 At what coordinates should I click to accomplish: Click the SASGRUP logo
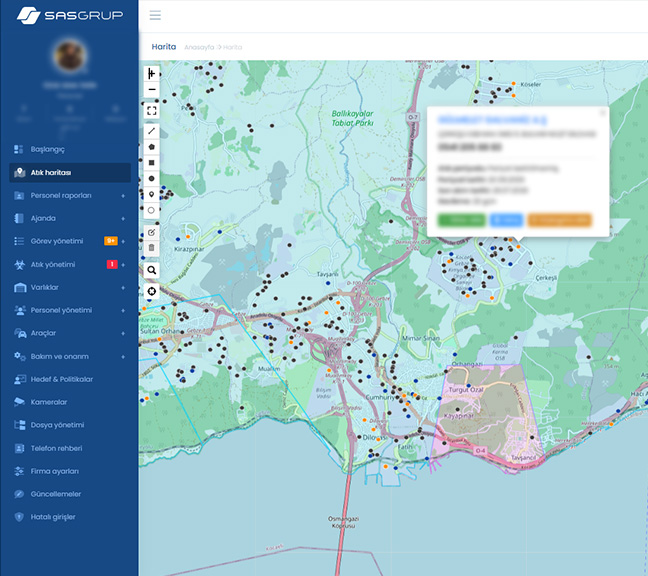pyautogui.click(x=69, y=15)
